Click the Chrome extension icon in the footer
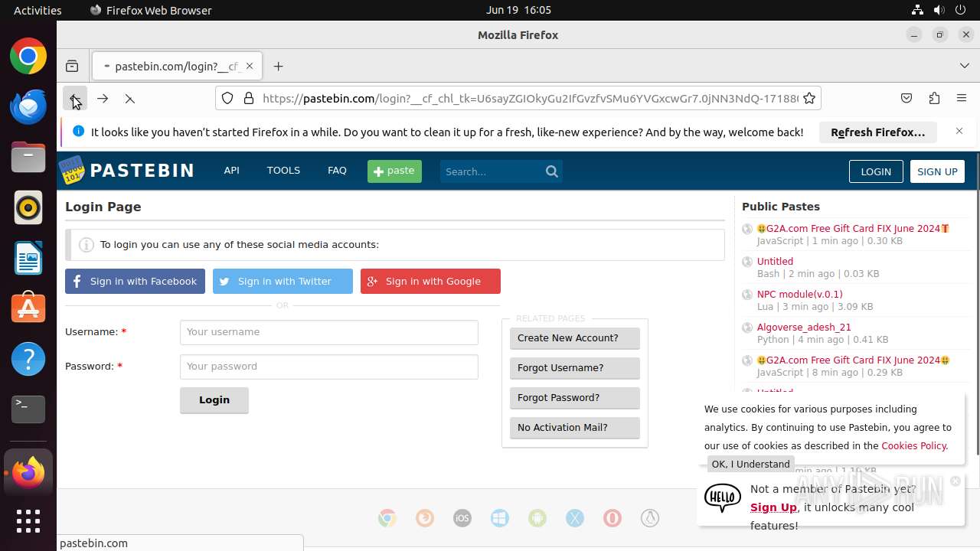Image resolution: width=980 pixels, height=551 pixels. [x=387, y=518]
